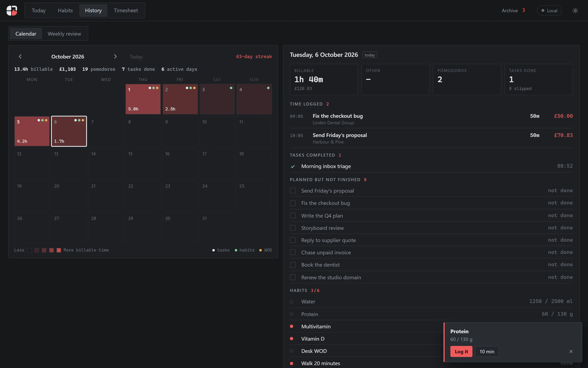Click the 63-day streak label
Viewport: 588px width, 368px height.
(254, 56)
